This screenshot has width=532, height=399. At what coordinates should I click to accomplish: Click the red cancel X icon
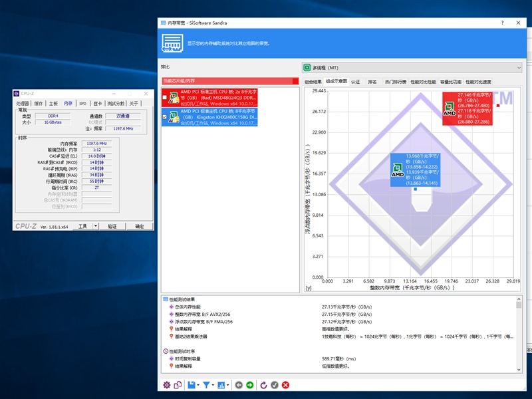tap(286, 385)
